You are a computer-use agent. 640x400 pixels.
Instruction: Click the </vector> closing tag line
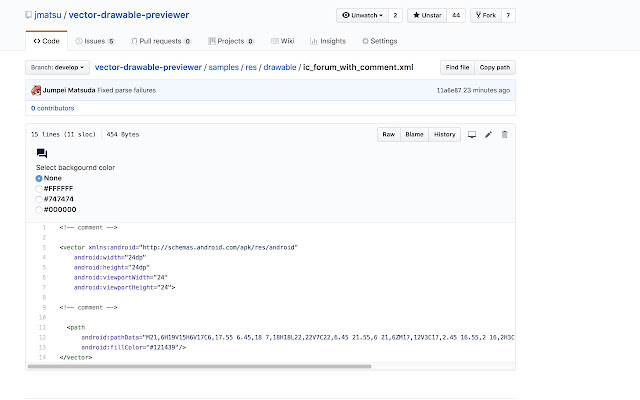click(76, 358)
